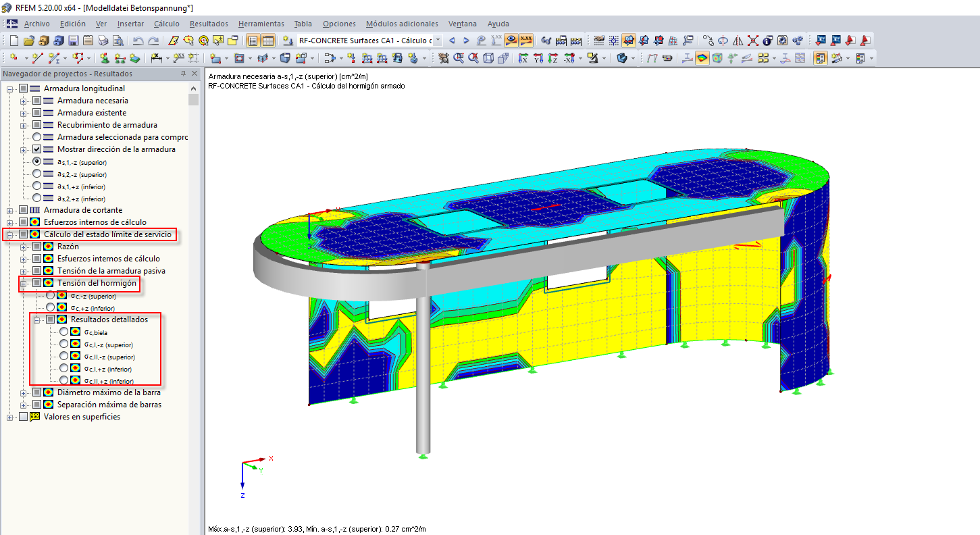
Task: Open the RF-CONCRETE Surfaces CA1 dropdown
Action: [x=438, y=41]
